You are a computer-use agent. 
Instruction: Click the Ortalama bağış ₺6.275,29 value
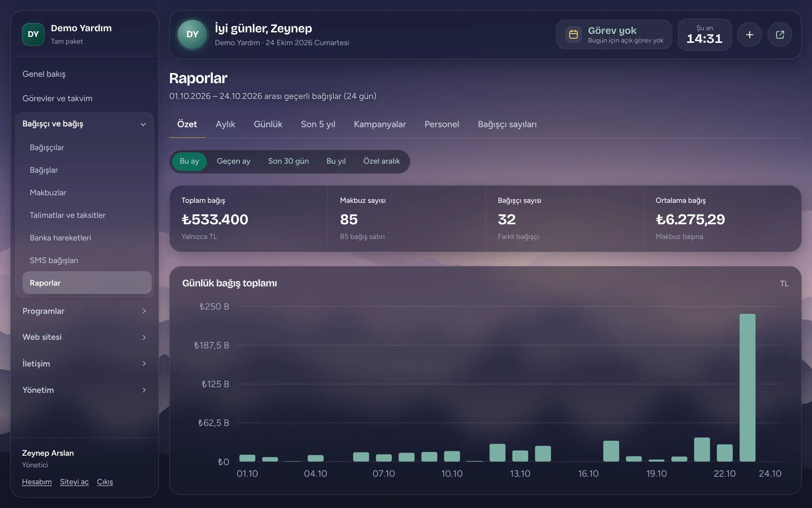(x=690, y=219)
